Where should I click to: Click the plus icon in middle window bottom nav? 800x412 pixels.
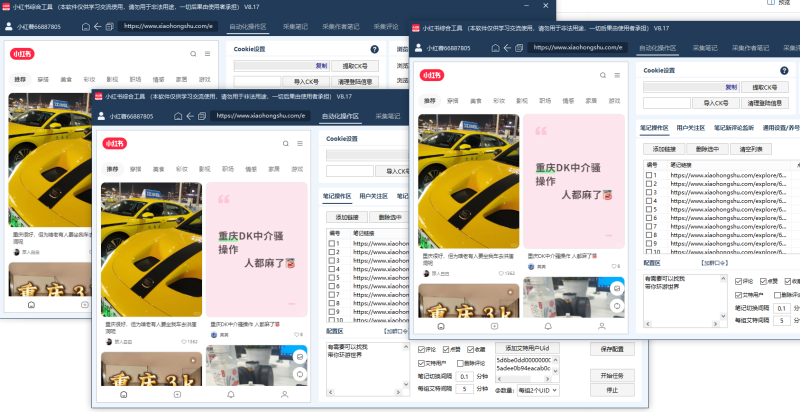[177, 394]
